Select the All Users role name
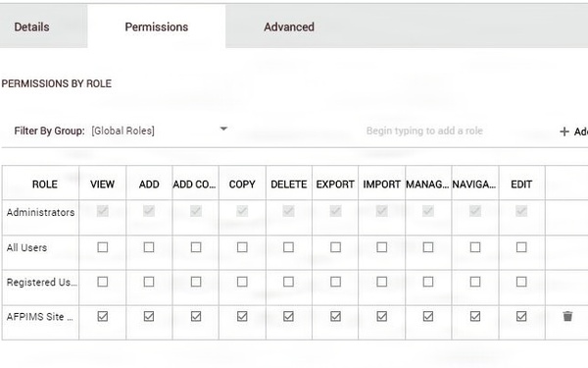Screen dimensions: 588x368 (26, 247)
